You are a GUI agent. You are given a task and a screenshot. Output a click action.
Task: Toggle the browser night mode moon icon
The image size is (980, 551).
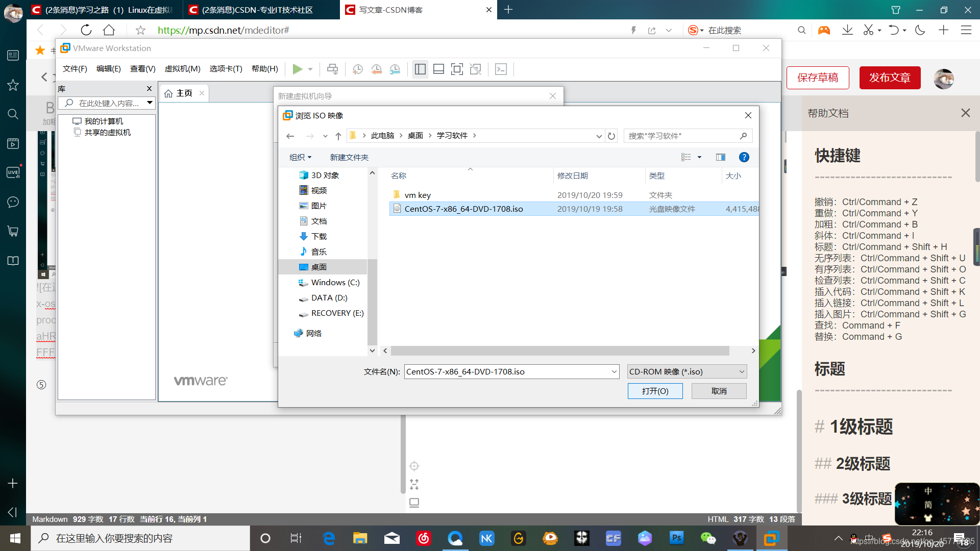(x=920, y=30)
